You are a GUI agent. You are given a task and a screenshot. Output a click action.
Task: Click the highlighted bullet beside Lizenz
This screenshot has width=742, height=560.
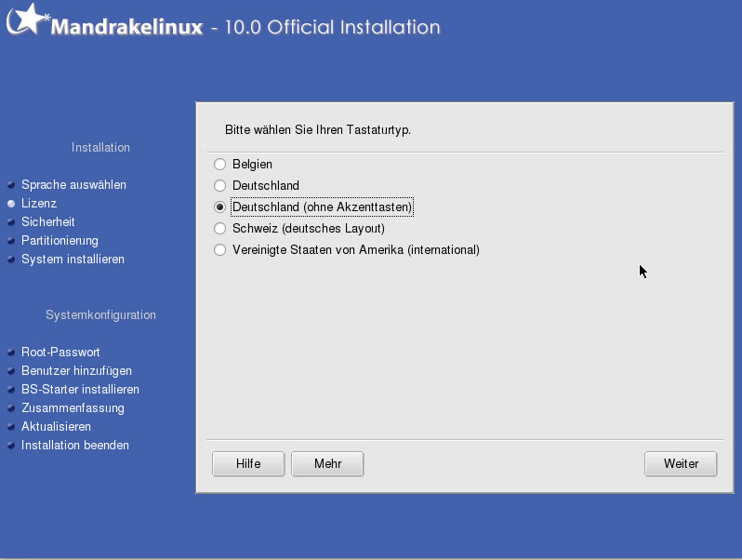(x=11, y=204)
